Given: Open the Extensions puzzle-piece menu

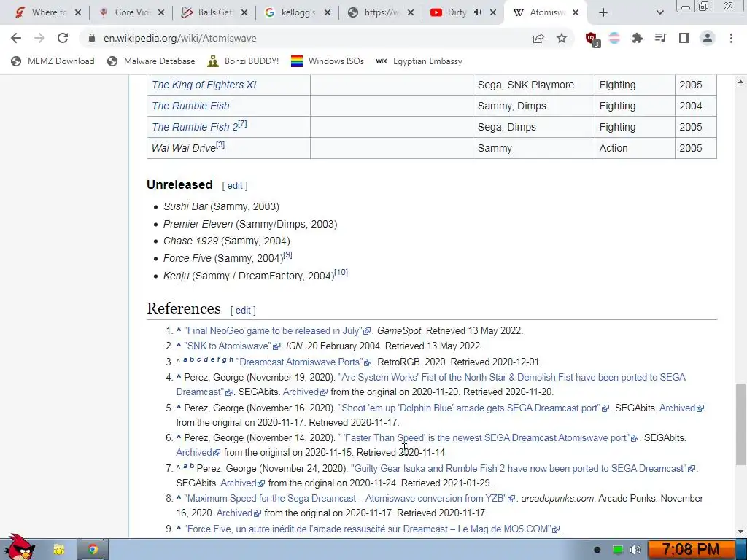Looking at the screenshot, I should click(x=637, y=38).
